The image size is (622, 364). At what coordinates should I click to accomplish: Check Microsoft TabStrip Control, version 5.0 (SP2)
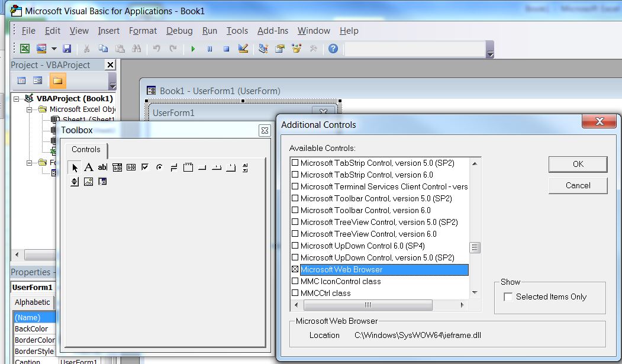point(295,163)
